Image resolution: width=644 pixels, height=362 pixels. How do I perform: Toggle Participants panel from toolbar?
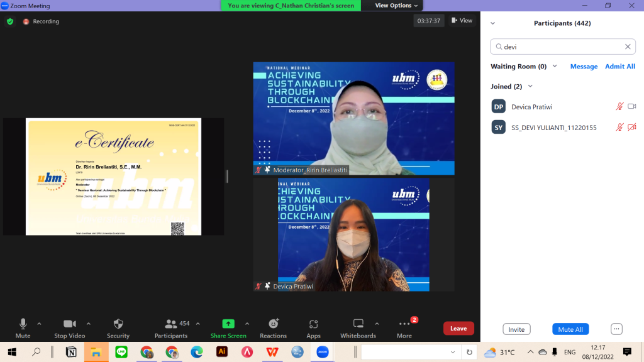tap(171, 328)
